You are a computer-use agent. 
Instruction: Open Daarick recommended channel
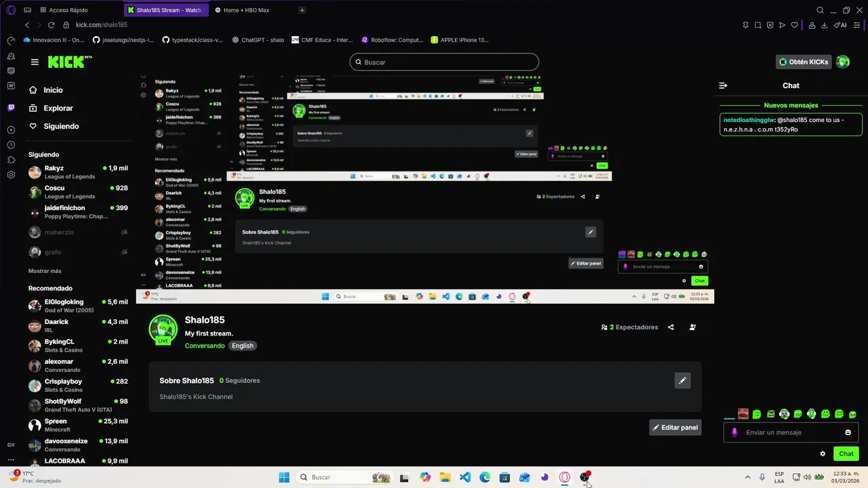pos(78,325)
